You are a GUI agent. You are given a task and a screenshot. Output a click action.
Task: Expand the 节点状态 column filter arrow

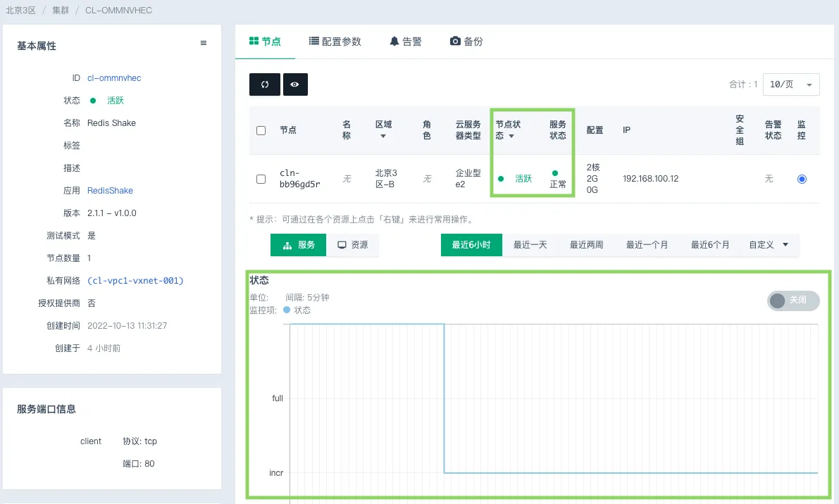point(511,136)
